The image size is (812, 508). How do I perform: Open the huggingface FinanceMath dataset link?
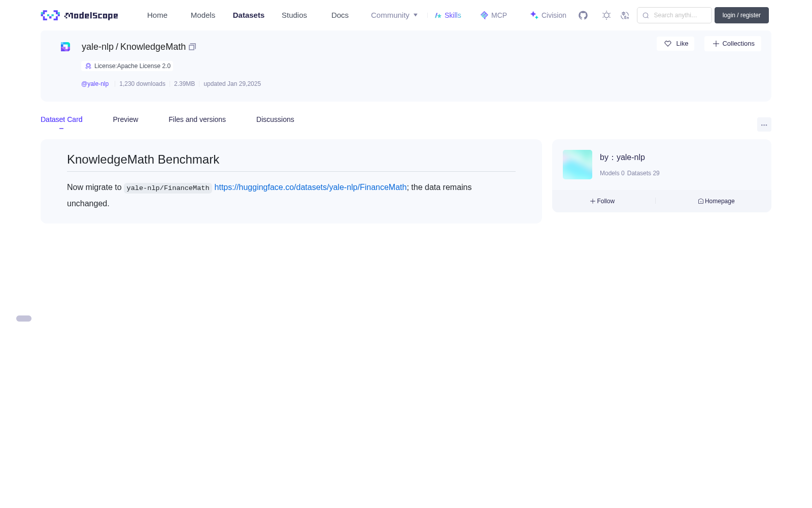(311, 187)
